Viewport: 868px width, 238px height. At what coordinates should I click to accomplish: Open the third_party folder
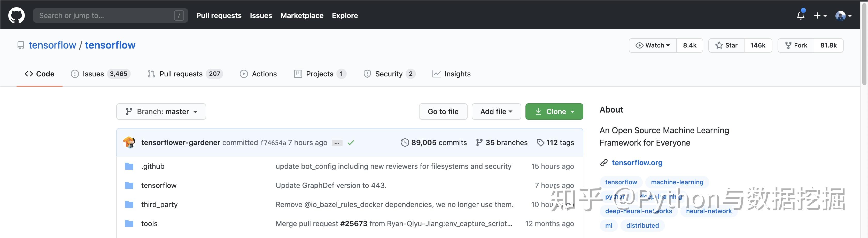159,204
